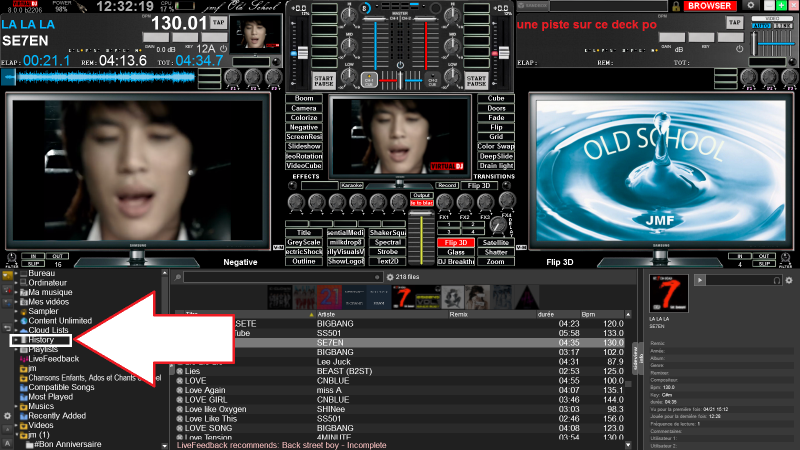Click the headphone CH-1 CUE button on mixer
Viewport: 800px width, 450px height.
369,80
